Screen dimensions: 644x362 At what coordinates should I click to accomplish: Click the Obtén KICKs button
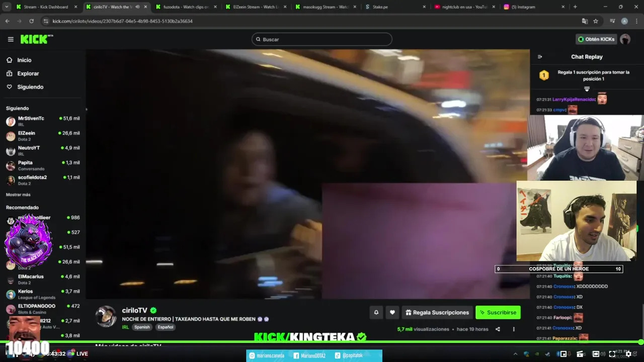596,39
